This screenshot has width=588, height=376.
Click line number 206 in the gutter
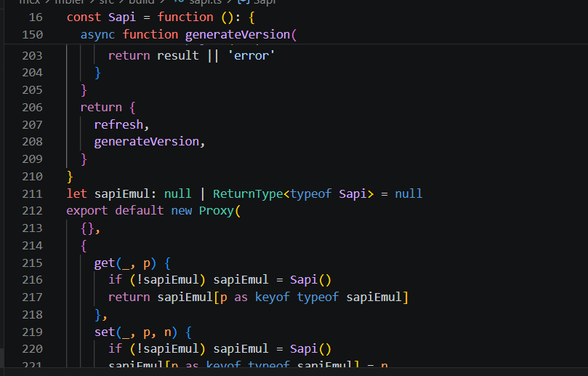(x=32, y=108)
